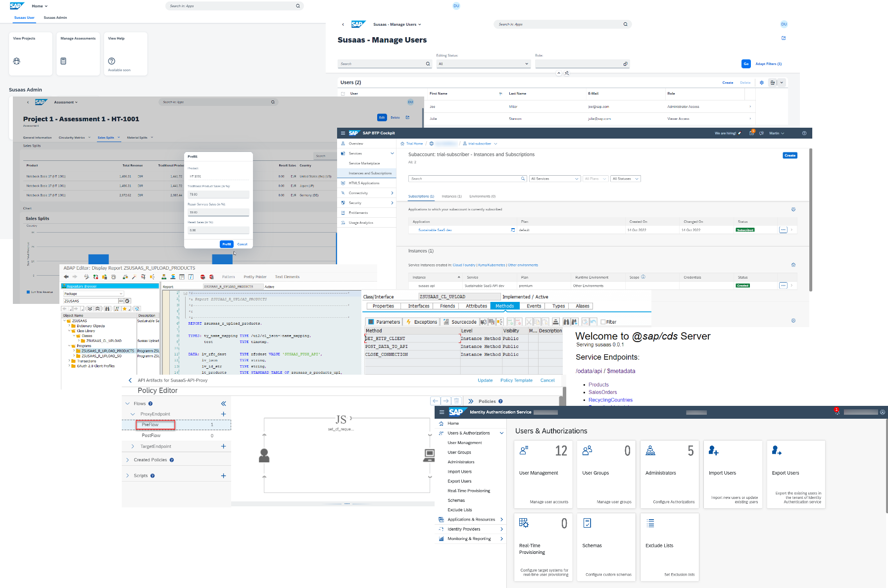Click Real-Time Provisioning tile icon

coord(524,523)
